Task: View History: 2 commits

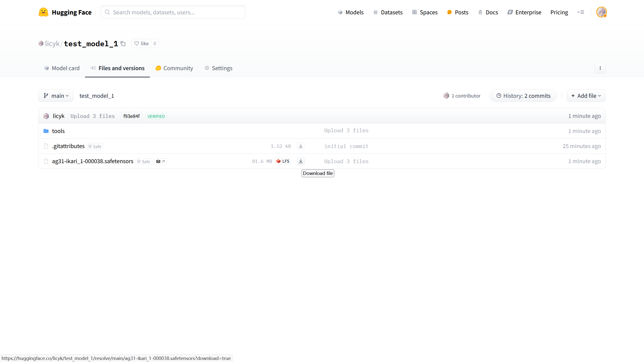Action: pos(523,96)
